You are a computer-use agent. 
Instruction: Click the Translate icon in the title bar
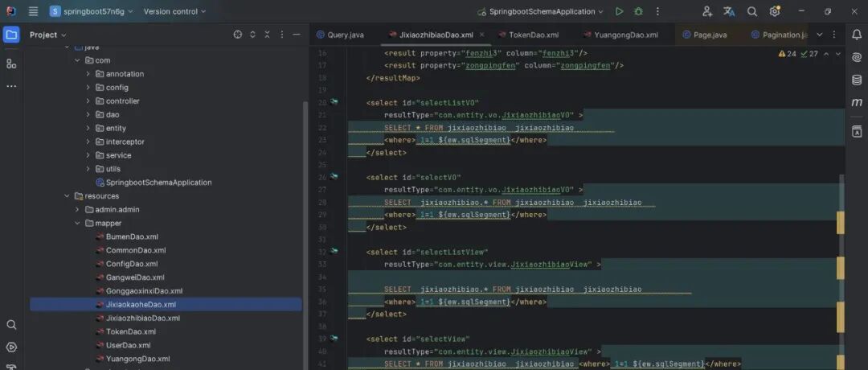coord(729,11)
